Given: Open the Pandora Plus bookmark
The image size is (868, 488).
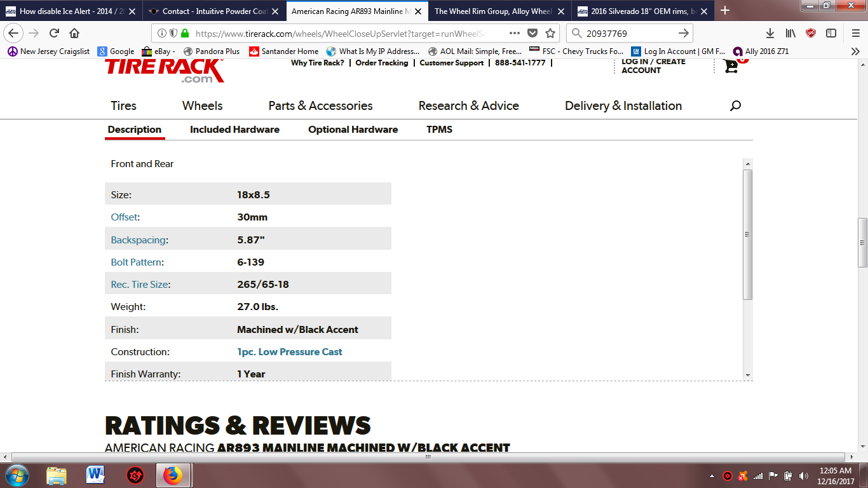Looking at the screenshot, I should (x=211, y=51).
